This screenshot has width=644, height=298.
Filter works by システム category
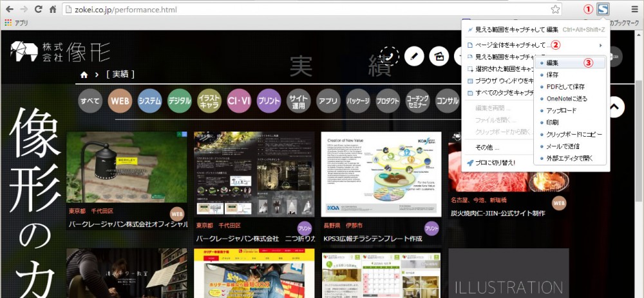pyautogui.click(x=149, y=101)
